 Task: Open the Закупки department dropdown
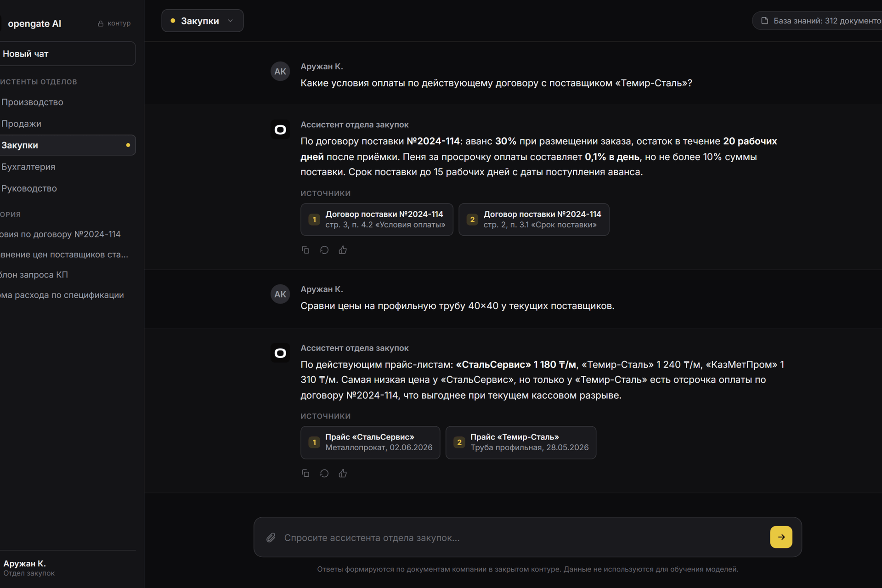coord(203,21)
